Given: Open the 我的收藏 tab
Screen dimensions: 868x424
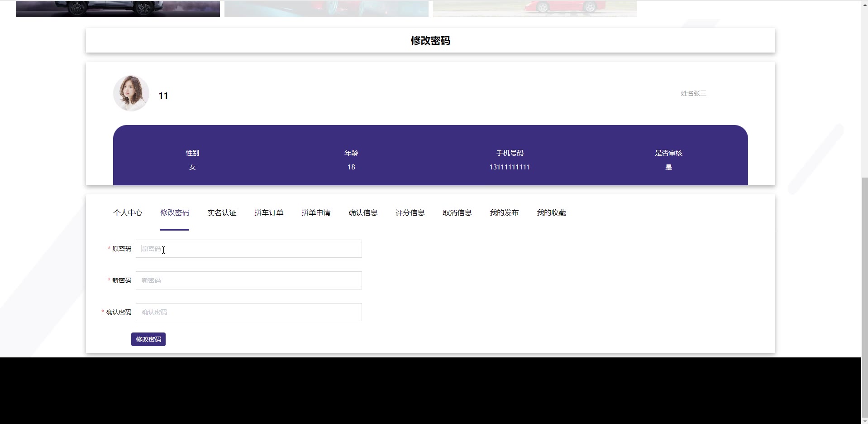Looking at the screenshot, I should pos(551,212).
